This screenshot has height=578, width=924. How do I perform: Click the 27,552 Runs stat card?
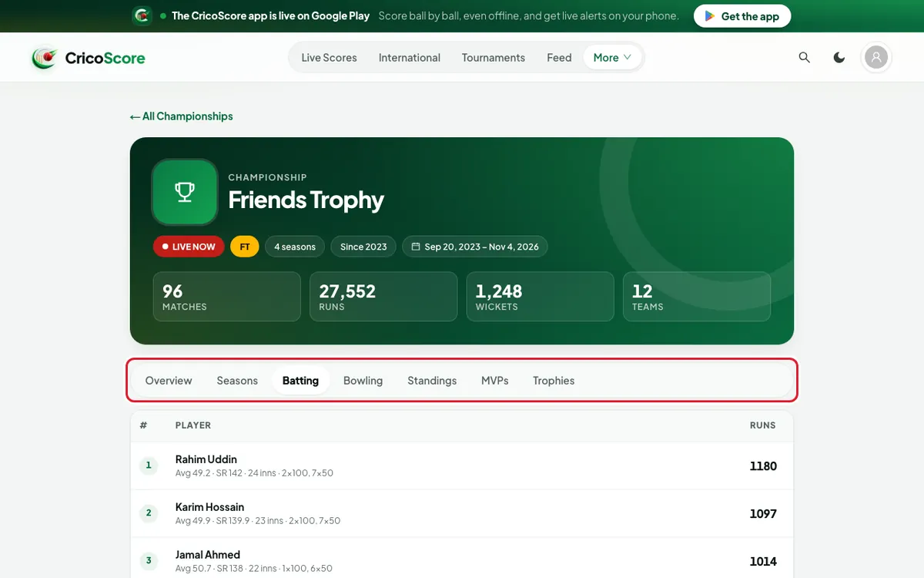383,297
